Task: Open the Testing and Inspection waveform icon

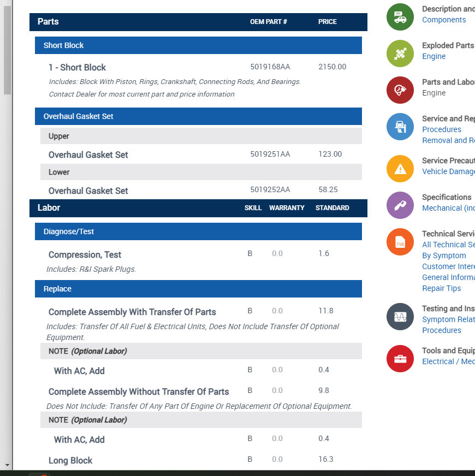Action: (400, 317)
